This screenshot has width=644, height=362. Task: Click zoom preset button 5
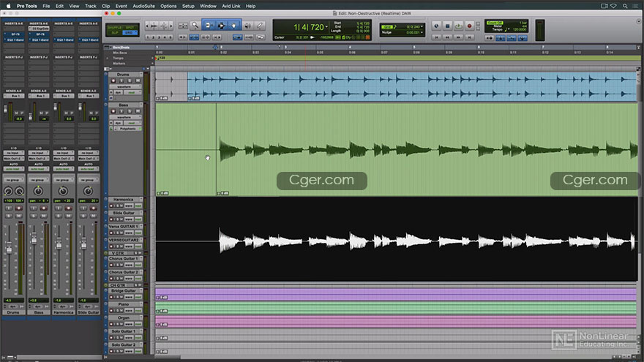(x=171, y=37)
